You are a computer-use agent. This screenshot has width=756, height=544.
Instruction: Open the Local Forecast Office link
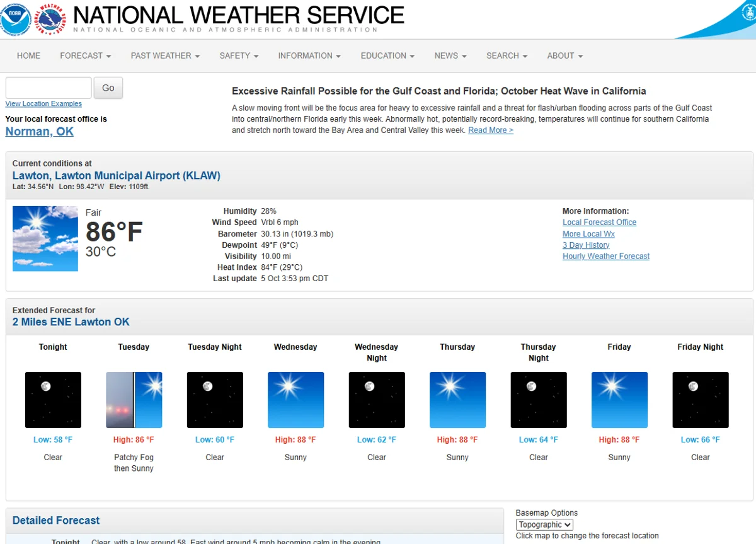[x=599, y=223]
